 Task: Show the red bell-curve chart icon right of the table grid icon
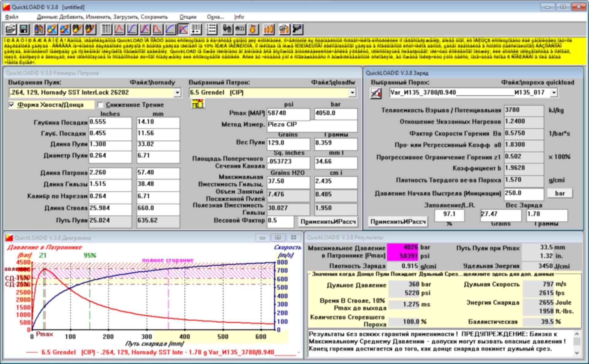(x=119, y=29)
